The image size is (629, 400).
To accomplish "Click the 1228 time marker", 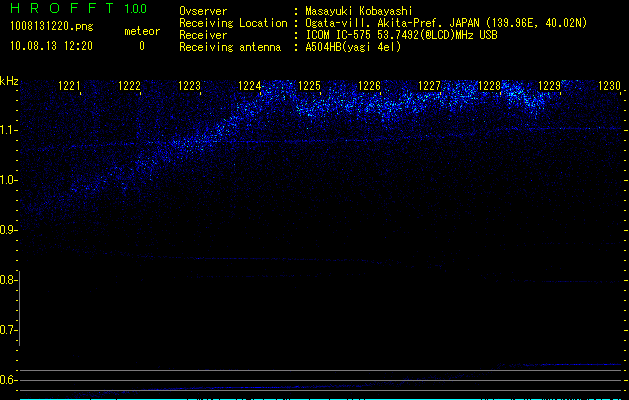I will (490, 86).
